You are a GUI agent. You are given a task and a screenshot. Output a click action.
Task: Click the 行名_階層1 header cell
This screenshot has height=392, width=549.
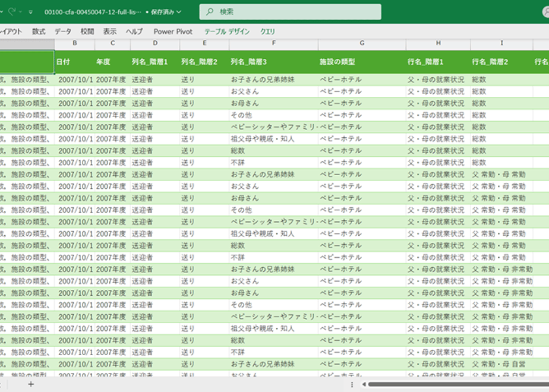click(438, 62)
